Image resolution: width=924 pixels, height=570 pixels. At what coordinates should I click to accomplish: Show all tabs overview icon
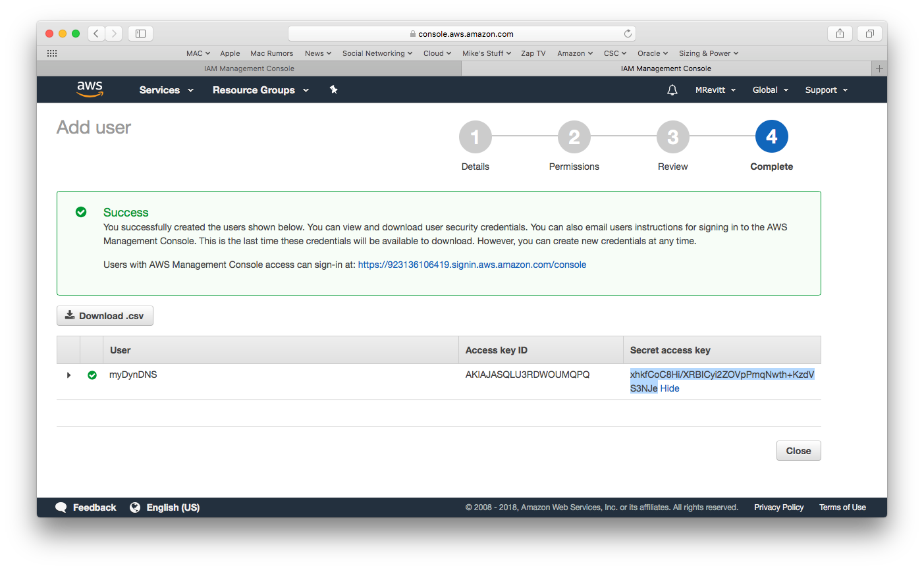(869, 34)
